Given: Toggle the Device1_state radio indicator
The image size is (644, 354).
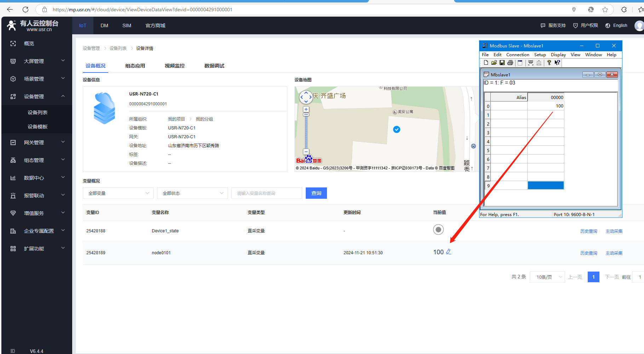Looking at the screenshot, I should (438, 230).
